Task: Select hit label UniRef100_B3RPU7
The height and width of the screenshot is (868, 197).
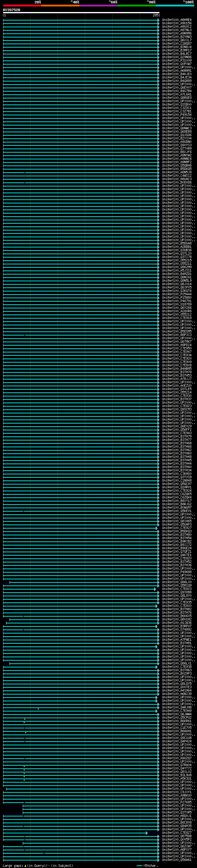Action: coord(177,626)
